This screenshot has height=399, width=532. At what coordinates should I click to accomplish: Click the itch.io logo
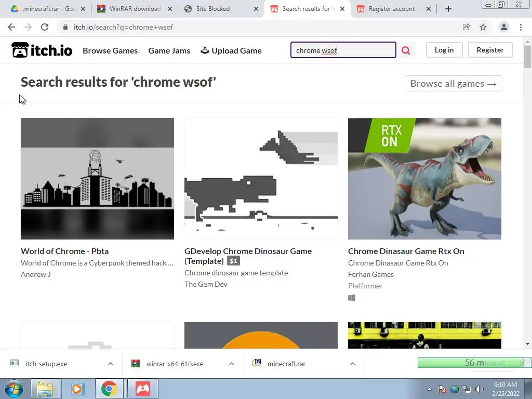point(42,50)
